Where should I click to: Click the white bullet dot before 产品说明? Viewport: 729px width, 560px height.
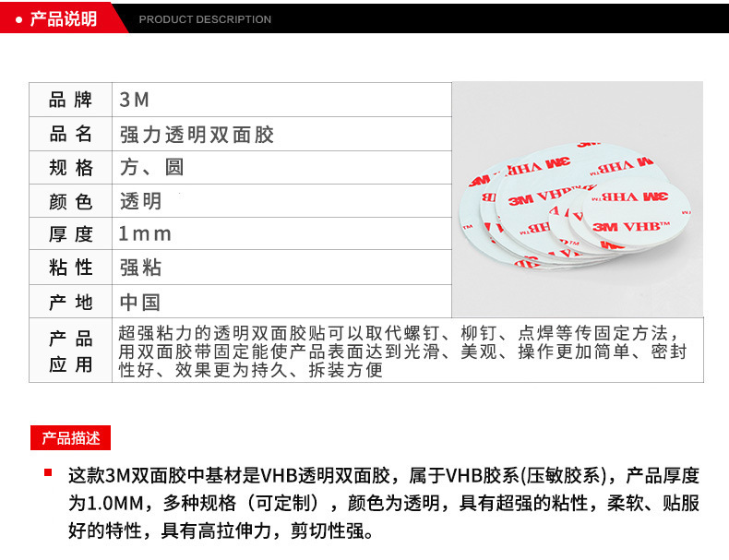click(x=18, y=19)
